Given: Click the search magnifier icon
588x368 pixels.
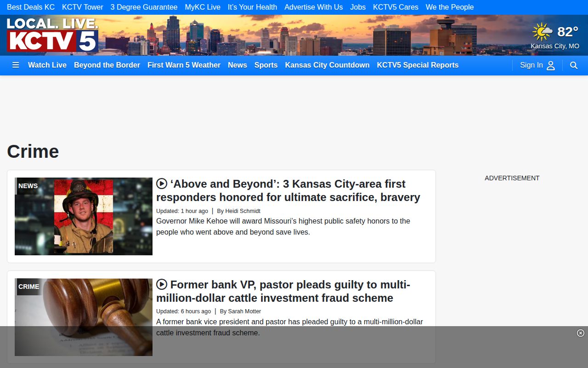Looking at the screenshot, I should (x=574, y=65).
